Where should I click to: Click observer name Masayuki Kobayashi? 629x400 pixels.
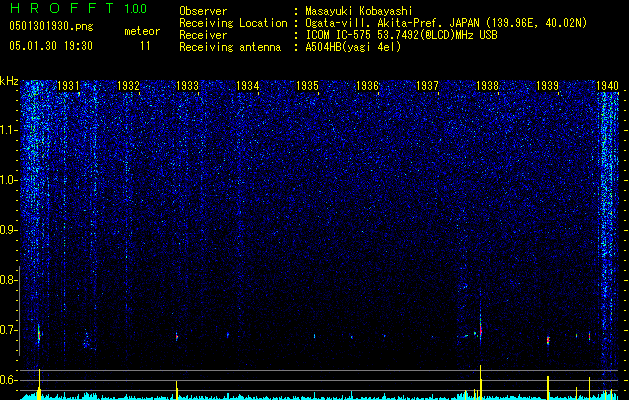359,11
